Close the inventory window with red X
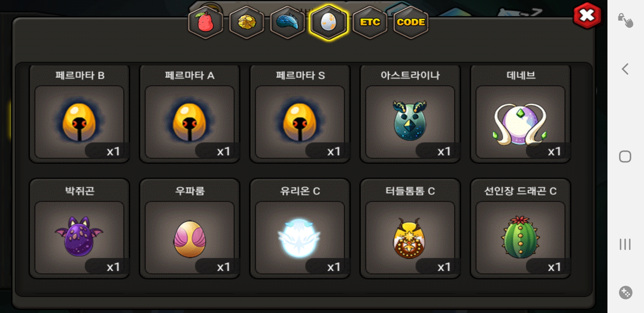644x313 pixels. pyautogui.click(x=587, y=15)
